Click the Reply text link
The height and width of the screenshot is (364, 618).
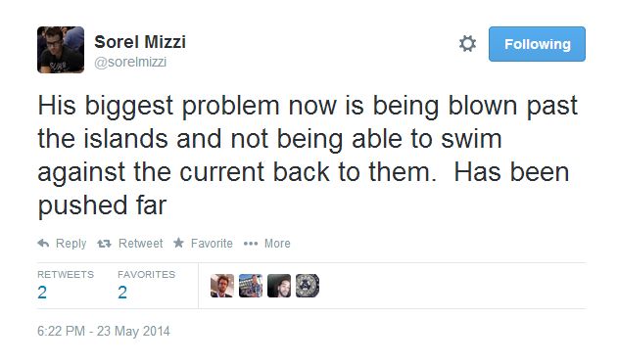[71, 244]
